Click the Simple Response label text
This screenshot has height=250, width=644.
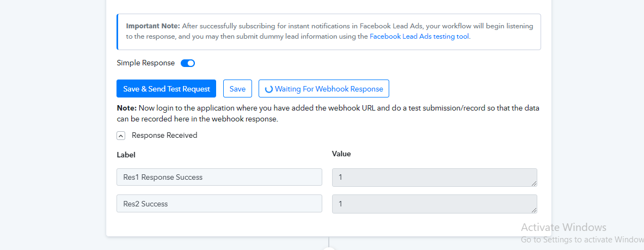(x=146, y=63)
